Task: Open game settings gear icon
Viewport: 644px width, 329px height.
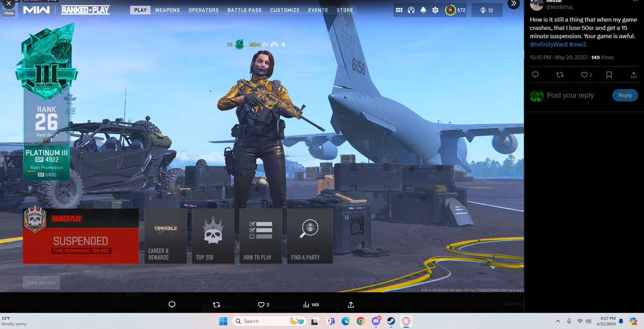Action: coord(435,10)
